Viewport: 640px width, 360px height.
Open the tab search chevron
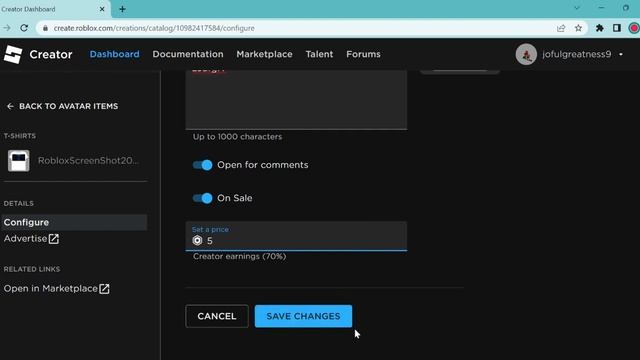click(x=577, y=8)
